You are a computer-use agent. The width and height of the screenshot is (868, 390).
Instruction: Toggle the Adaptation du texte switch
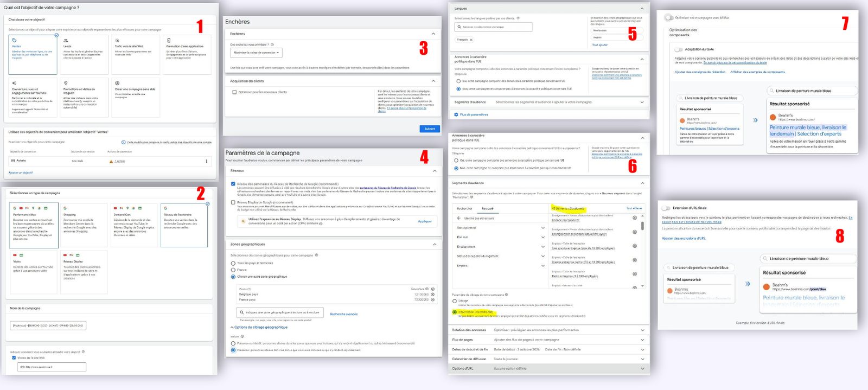pos(678,49)
